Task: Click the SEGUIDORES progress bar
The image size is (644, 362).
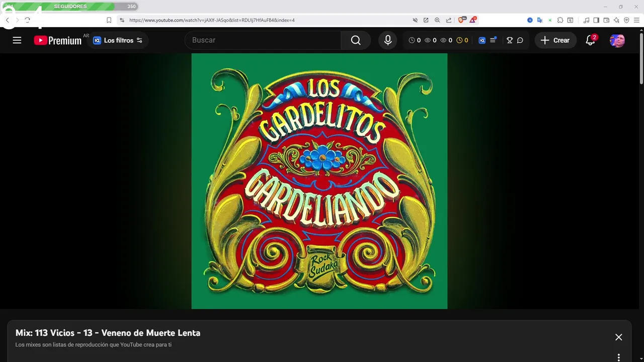Action: click(70, 7)
